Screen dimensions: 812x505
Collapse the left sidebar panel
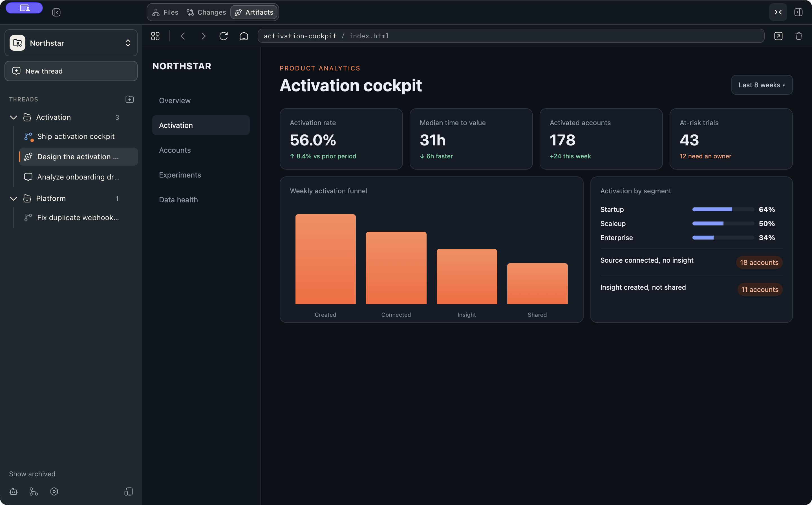point(56,12)
